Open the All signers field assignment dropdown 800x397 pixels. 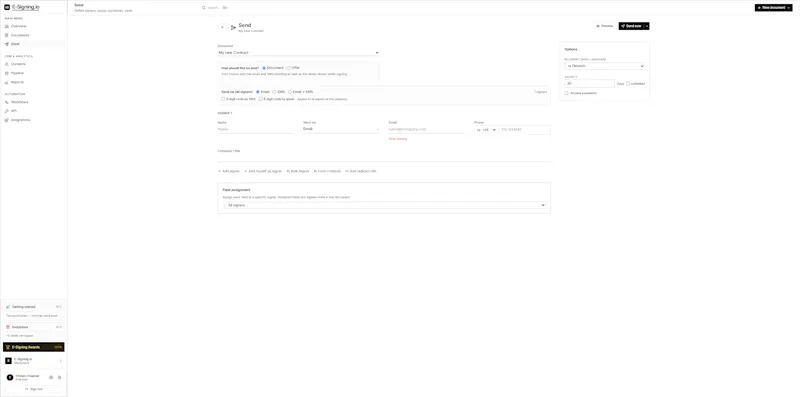tap(385, 205)
